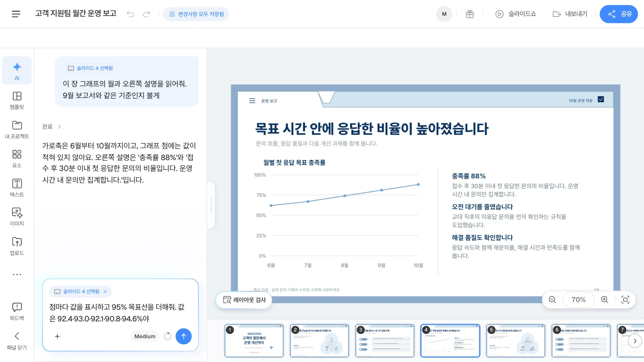This screenshot has height=362, width=644.
Task: Click the slide subtitle 문의 흐름, 응답 품질과
Action: tap(316, 144)
